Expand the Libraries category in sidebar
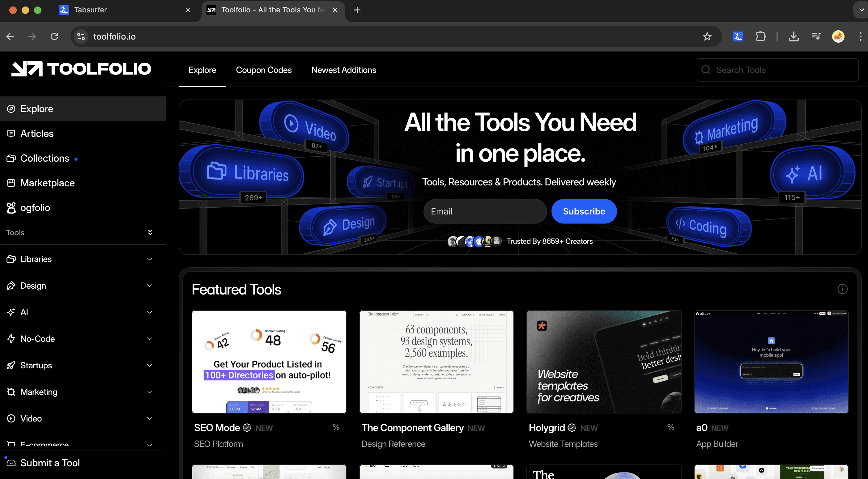 150,259
